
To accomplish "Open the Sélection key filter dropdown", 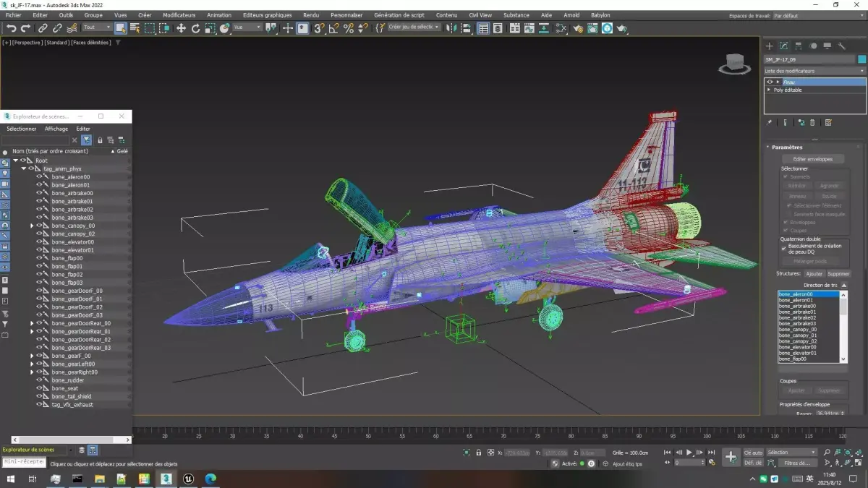I will tap(791, 453).
